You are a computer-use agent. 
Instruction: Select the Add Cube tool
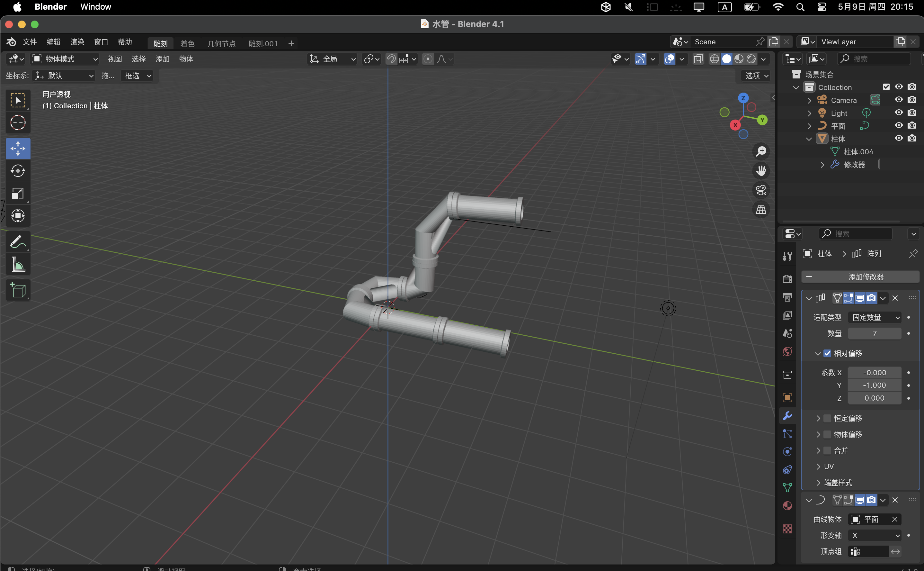(18, 290)
